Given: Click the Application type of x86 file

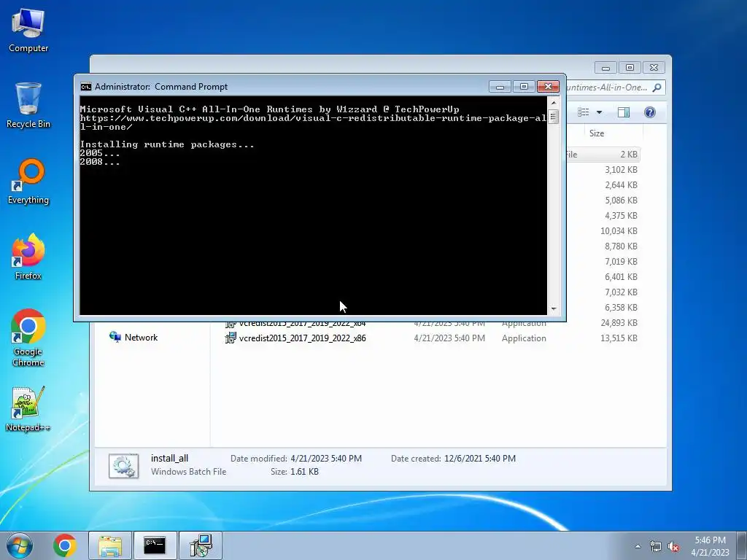Looking at the screenshot, I should pyautogui.click(x=524, y=338).
